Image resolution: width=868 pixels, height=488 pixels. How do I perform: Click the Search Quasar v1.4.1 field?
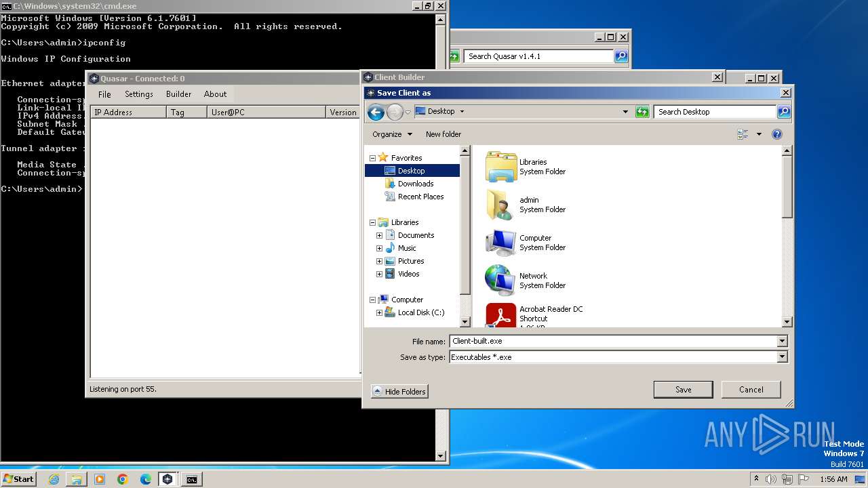[539, 56]
